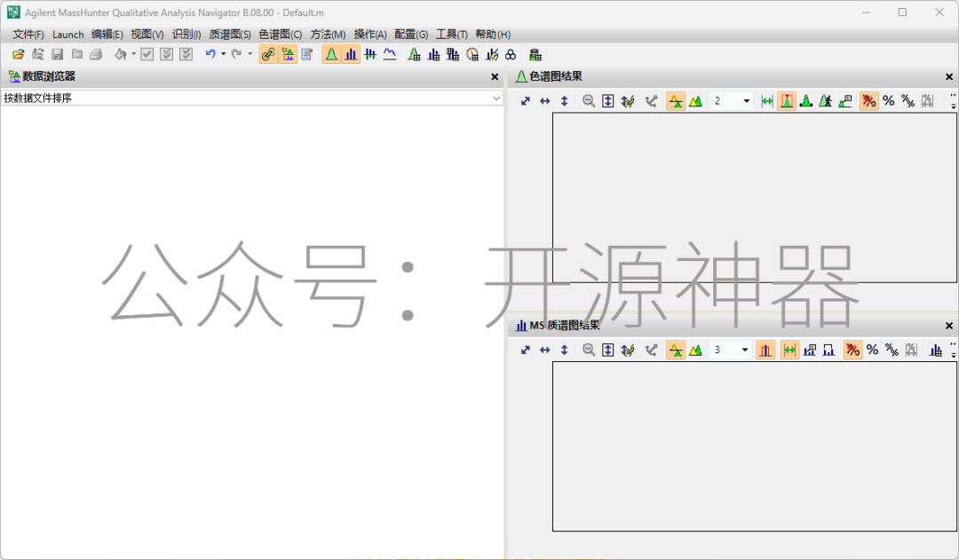Toggle crossed-out percent button in chromatogram toolbar

pos(869,101)
